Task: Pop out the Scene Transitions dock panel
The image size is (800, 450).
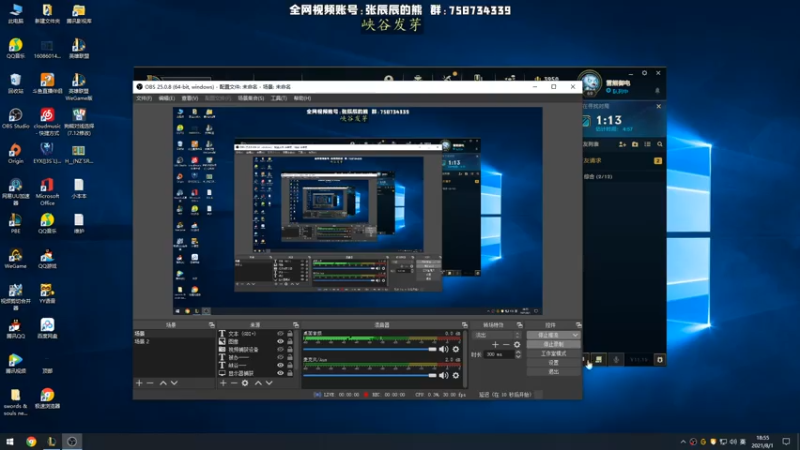Action: 519,325
